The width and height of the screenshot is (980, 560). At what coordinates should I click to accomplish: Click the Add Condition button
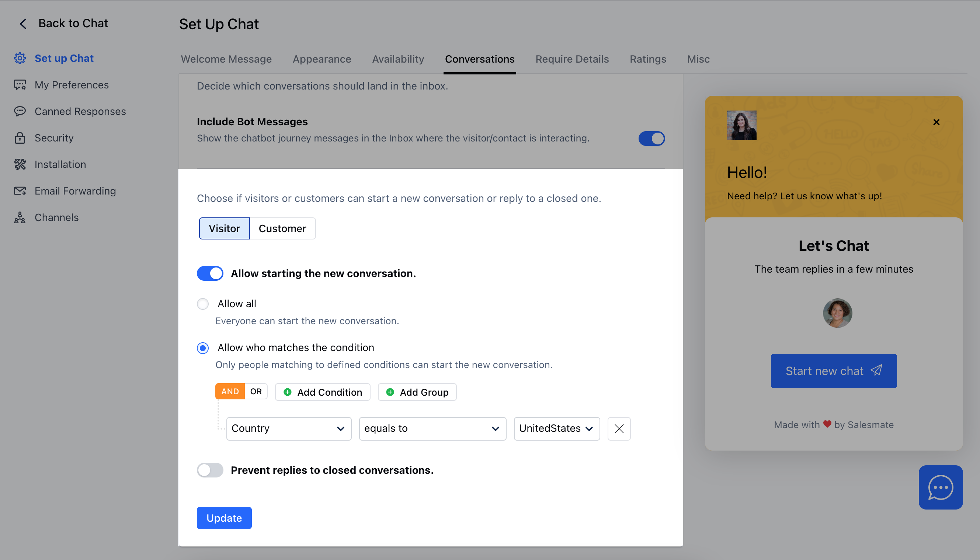tap(323, 392)
